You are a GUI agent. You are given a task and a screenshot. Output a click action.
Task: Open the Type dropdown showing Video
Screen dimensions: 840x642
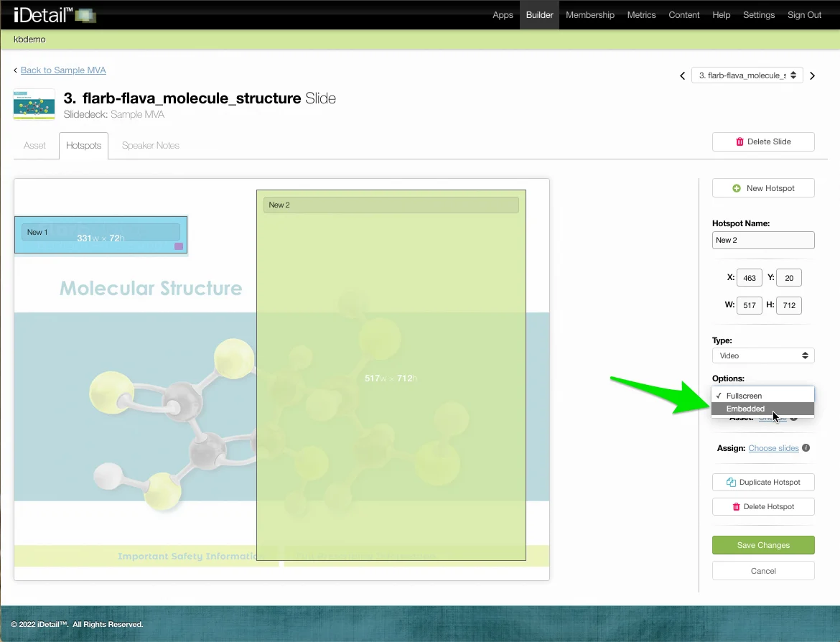763,355
